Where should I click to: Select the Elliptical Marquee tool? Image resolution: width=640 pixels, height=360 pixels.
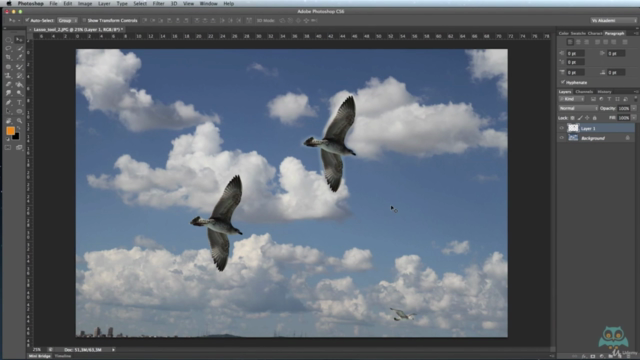[x=9, y=40]
